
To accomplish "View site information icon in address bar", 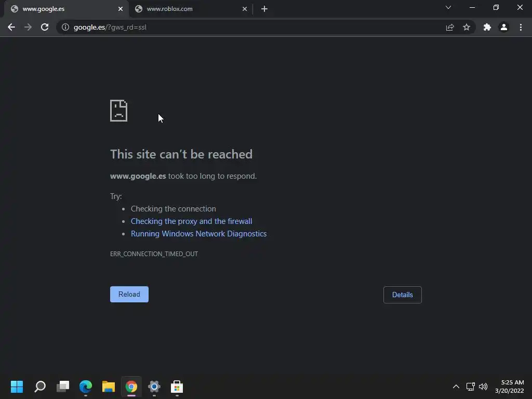I will pyautogui.click(x=65, y=27).
